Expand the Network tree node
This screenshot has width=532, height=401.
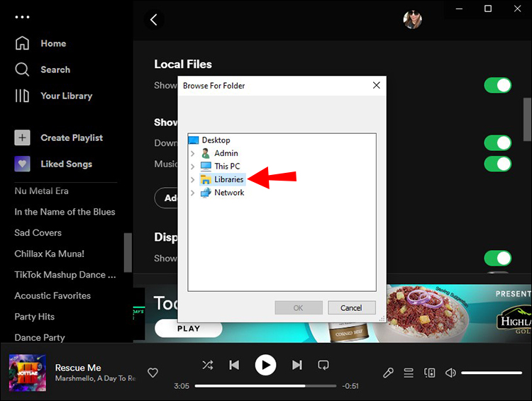pos(192,193)
